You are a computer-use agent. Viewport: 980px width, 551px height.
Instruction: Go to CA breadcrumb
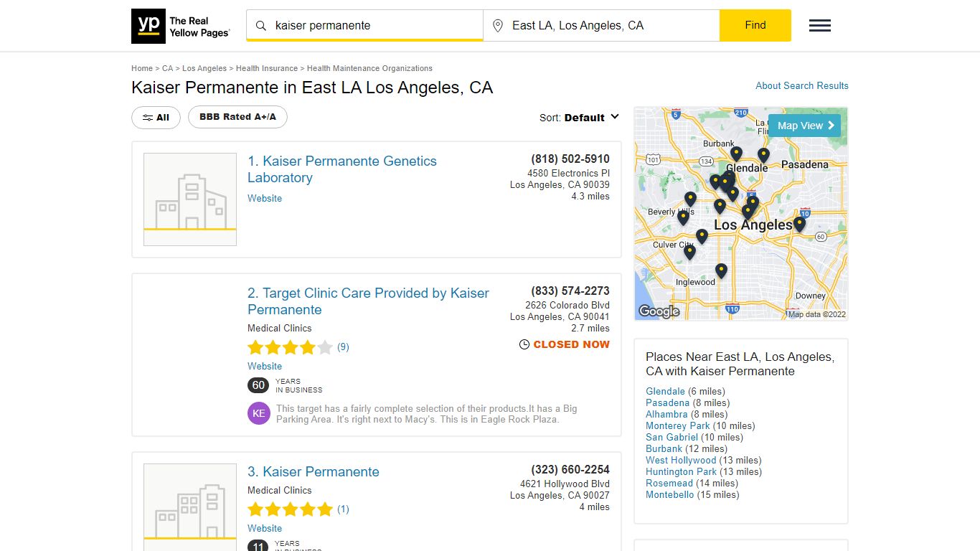(167, 68)
